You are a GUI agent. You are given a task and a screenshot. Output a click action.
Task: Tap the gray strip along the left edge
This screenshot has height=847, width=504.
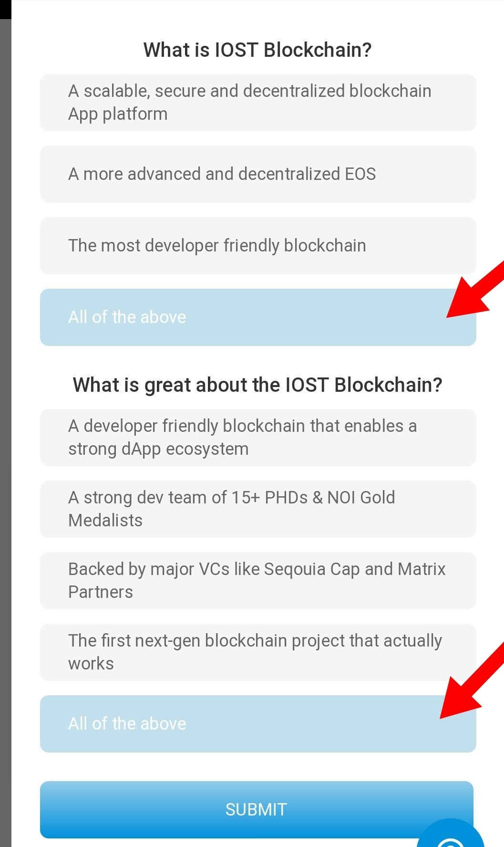[5, 429]
